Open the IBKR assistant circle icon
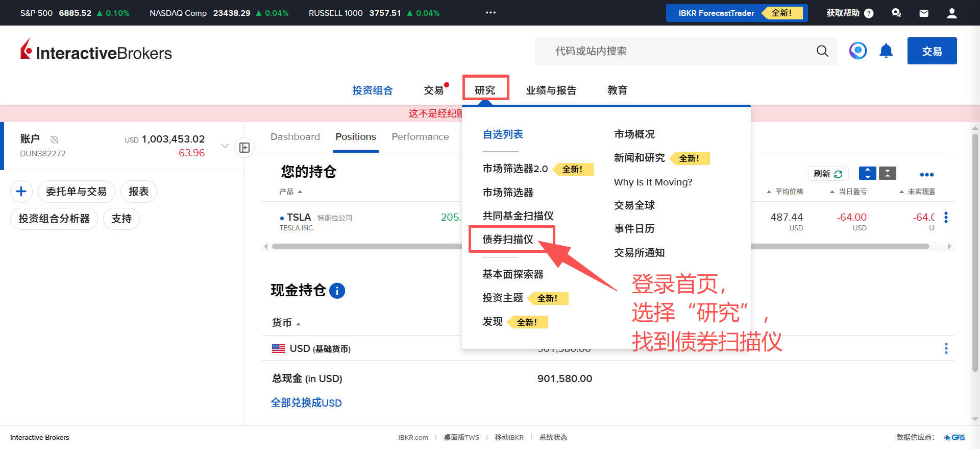This screenshot has width=980, height=449. coord(858,51)
